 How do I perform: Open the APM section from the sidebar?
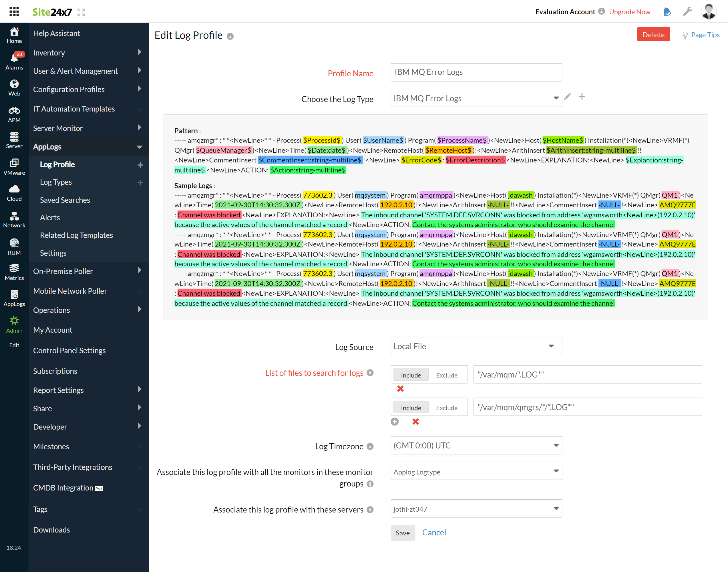pos(14,114)
